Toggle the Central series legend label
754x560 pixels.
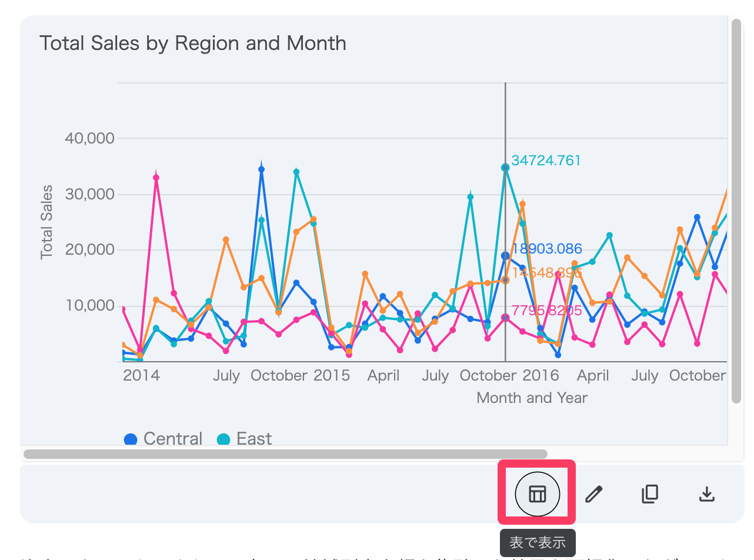pos(172,439)
